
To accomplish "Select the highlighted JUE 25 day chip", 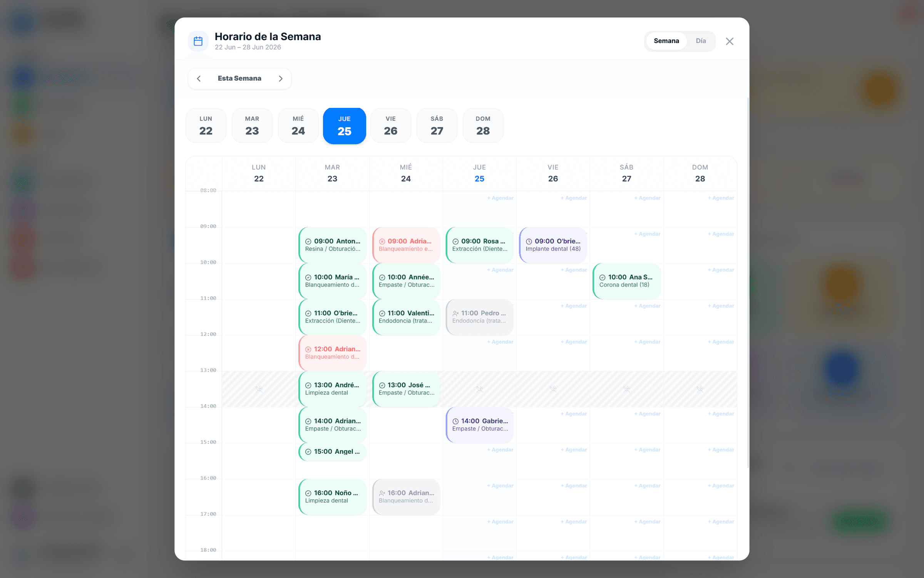I will coord(345,126).
